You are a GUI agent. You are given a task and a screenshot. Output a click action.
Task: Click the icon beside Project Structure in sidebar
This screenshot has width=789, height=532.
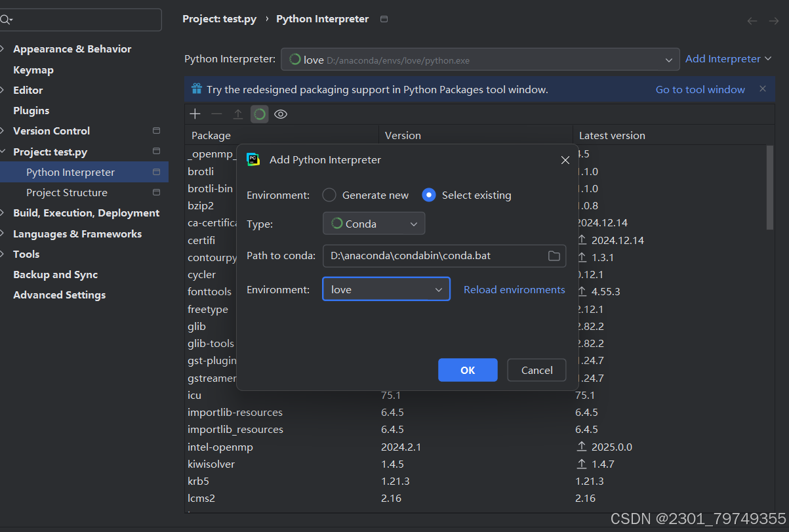(156, 192)
